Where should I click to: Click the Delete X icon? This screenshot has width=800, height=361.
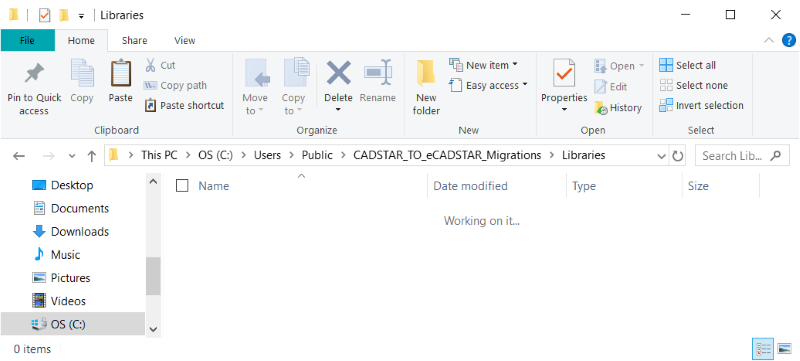click(339, 73)
